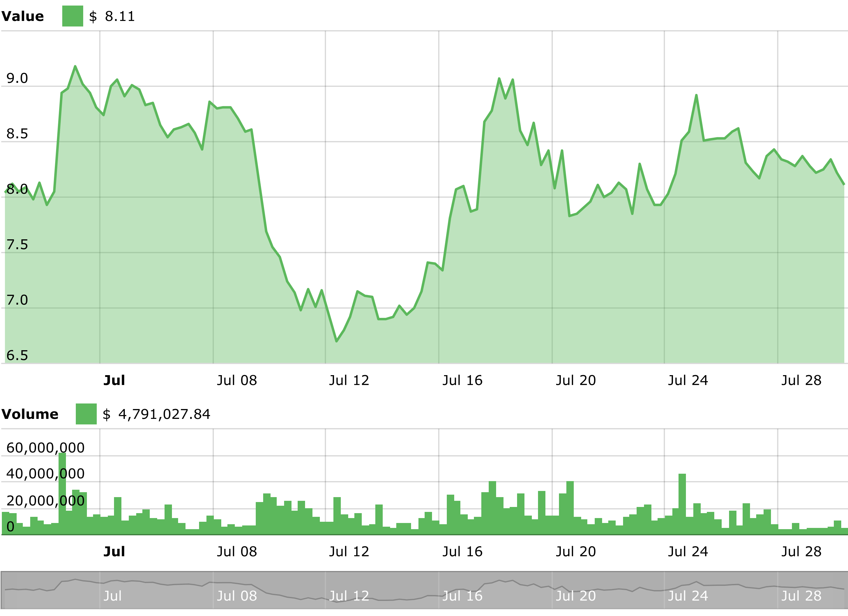The height and width of the screenshot is (616, 848).
Task: Click Jul 24 label under the volume chart
Action: coord(688,552)
